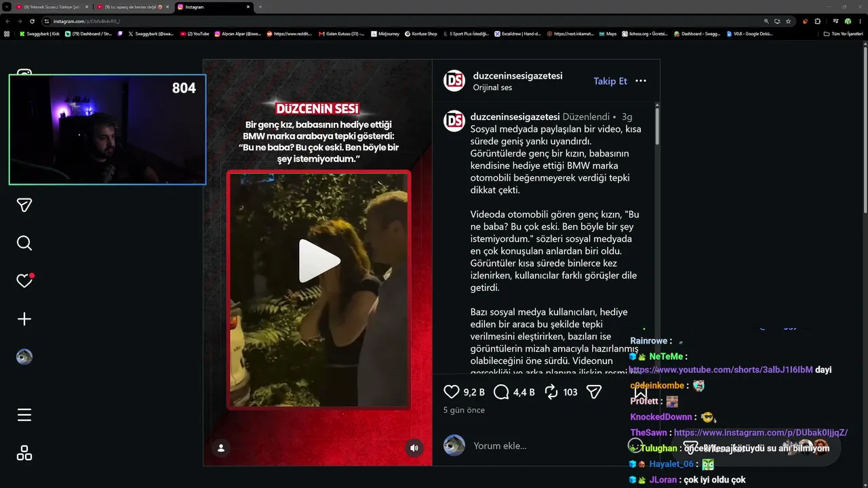868x488 pixels.
Task: Save the post with the bookmark icon
Action: [x=641, y=392]
